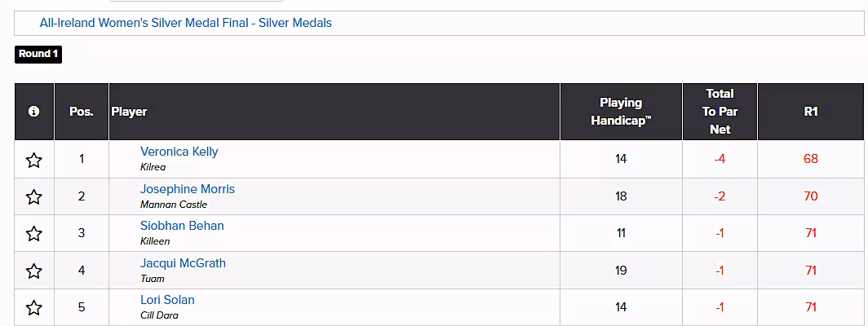Sort by Playing Handicap column
The width and height of the screenshot is (868, 326).
621,112
